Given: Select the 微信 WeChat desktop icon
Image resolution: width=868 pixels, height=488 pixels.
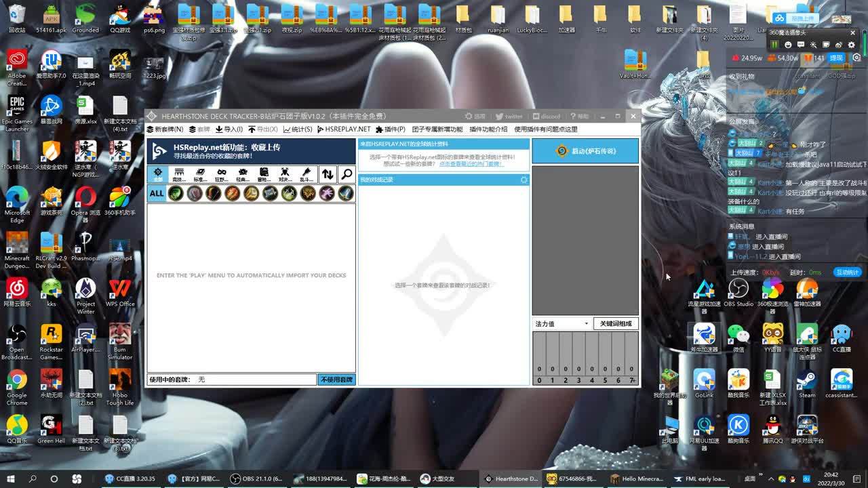Looking at the screenshot, I should click(738, 338).
